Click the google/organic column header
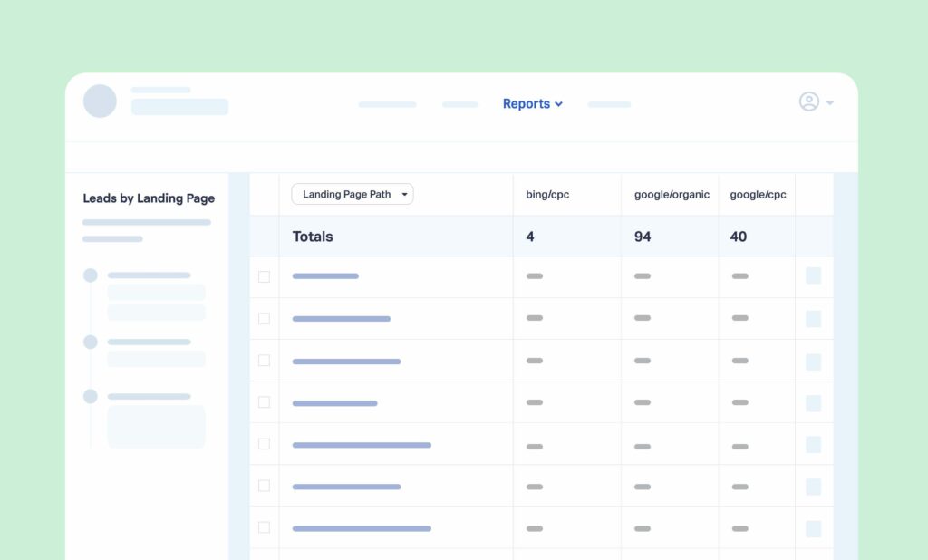This screenshot has width=928, height=560. (672, 195)
